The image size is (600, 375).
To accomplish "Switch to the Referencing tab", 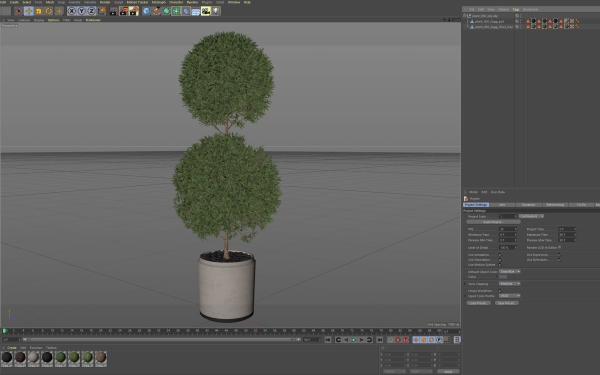I will (555, 205).
